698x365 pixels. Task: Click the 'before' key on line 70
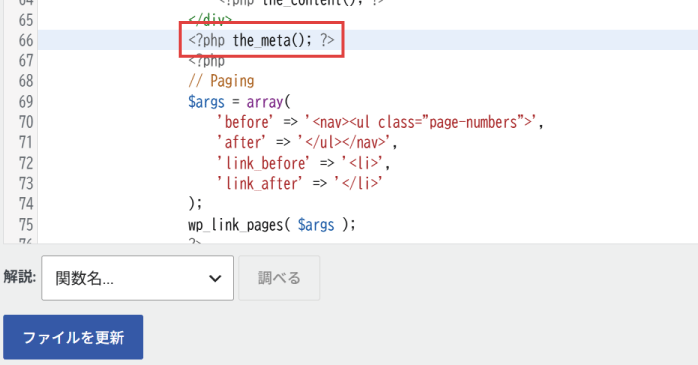tap(244, 122)
